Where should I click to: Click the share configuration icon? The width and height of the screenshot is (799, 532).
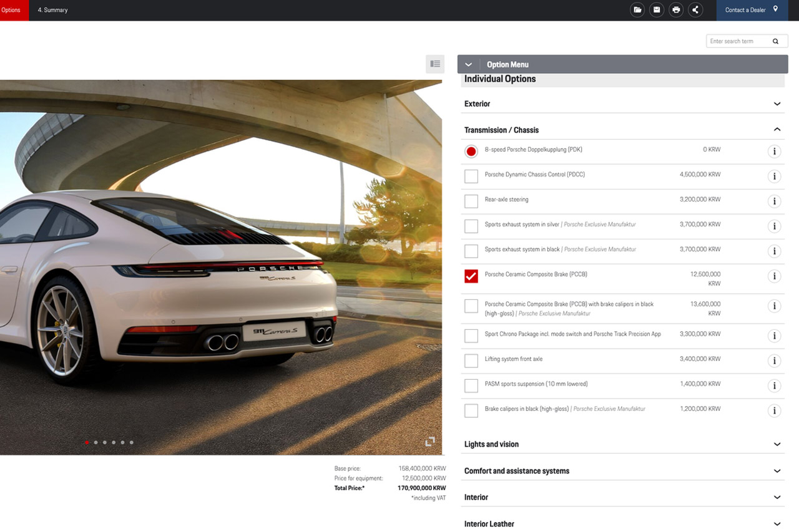point(695,10)
